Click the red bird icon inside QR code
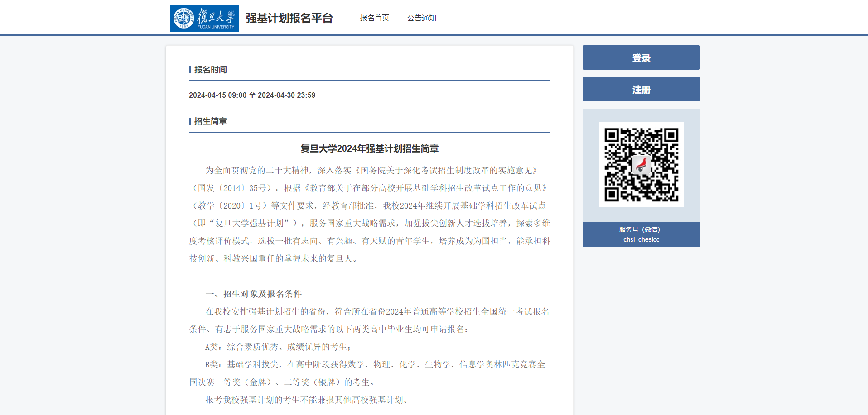The image size is (868, 415). click(641, 165)
